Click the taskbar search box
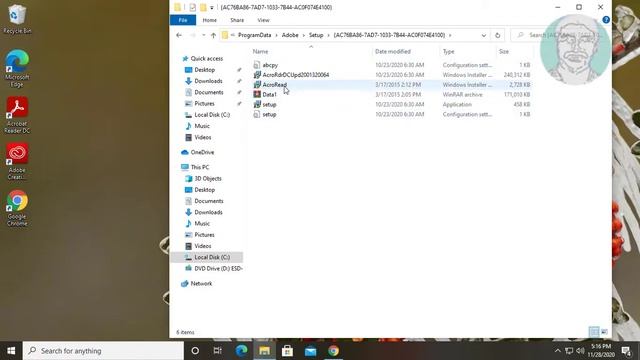 point(103,351)
